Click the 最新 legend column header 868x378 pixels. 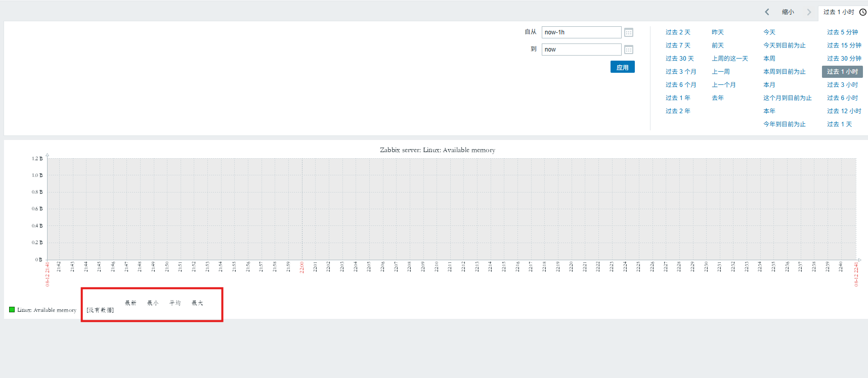point(131,303)
